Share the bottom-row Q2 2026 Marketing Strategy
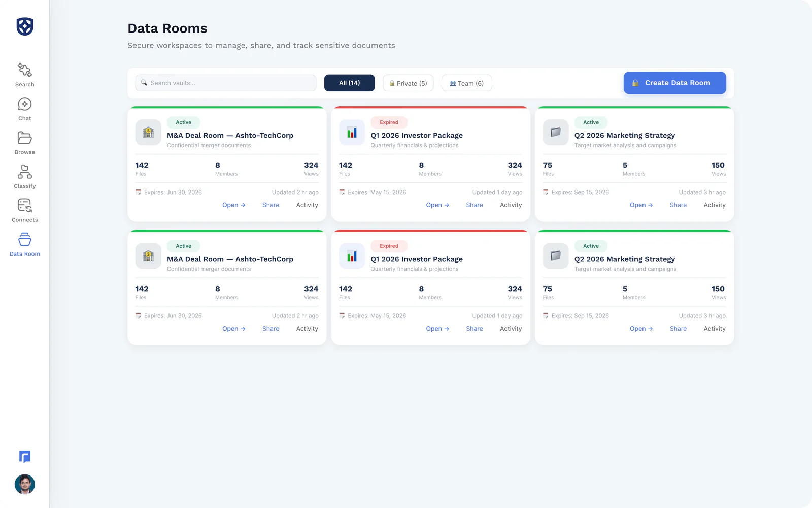 tap(679, 329)
